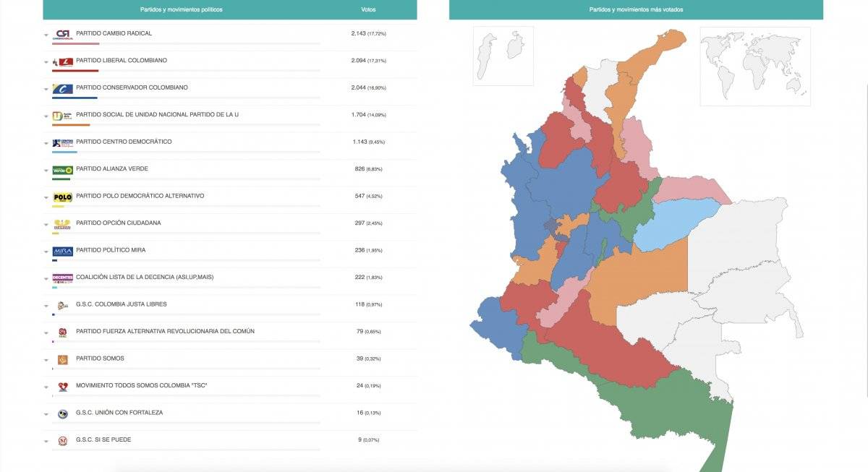Expand the Partido Alianza Verde row

(46, 171)
